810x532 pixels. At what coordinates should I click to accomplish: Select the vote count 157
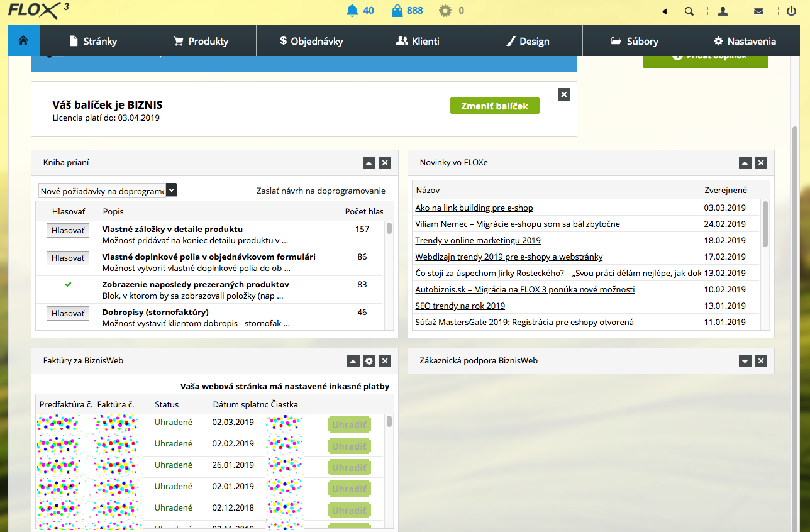[362, 229]
